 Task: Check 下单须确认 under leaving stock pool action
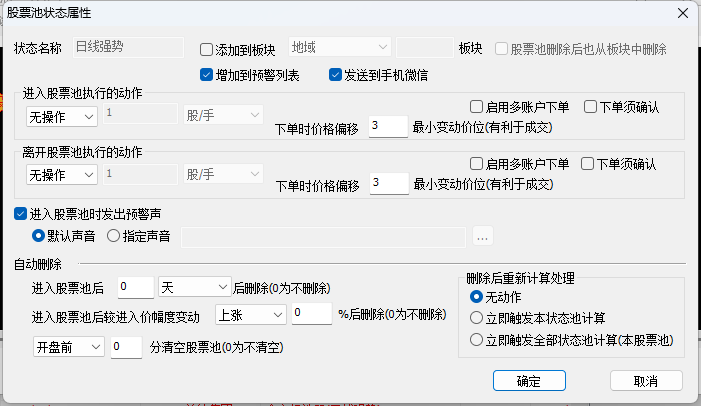587,164
